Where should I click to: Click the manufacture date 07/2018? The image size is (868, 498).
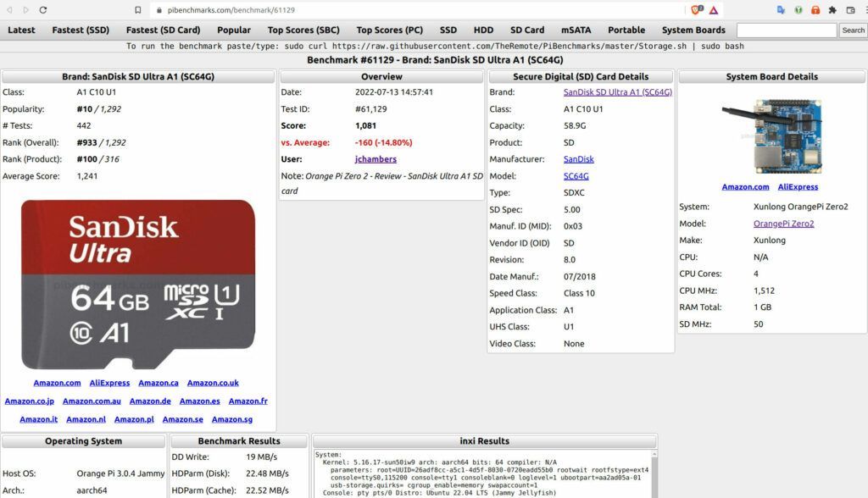tap(580, 277)
